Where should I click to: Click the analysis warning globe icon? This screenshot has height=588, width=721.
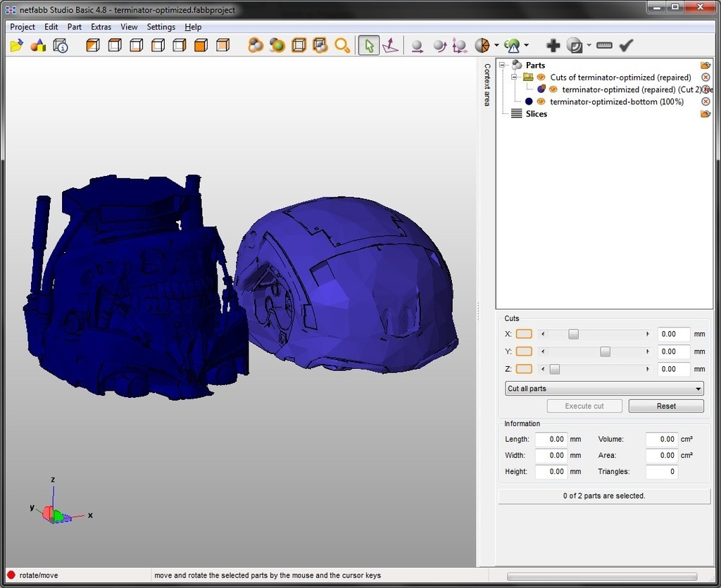click(512, 46)
